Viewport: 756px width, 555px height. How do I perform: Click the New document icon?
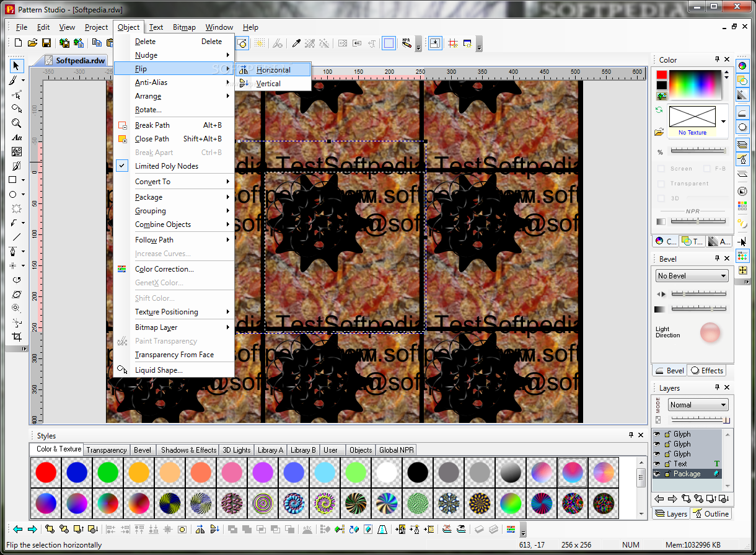tap(19, 43)
